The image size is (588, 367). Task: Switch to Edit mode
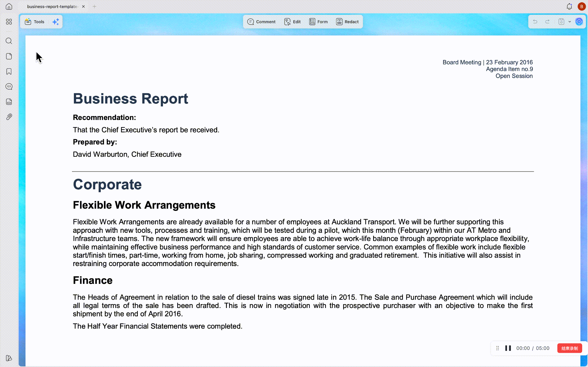(x=292, y=22)
